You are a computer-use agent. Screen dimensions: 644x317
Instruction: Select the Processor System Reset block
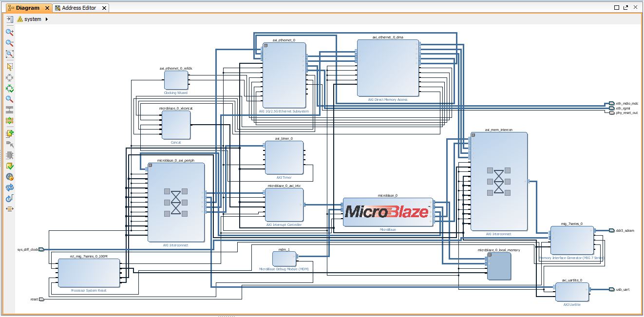point(89,273)
